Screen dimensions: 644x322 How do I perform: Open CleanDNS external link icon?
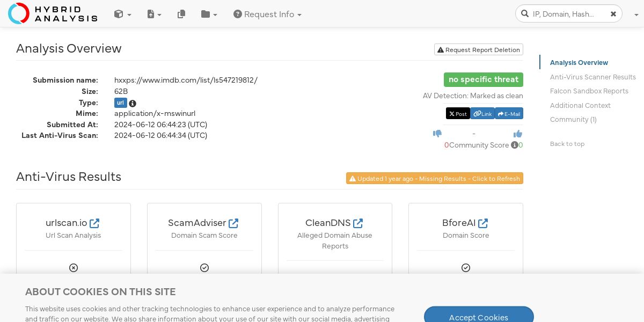point(358,223)
